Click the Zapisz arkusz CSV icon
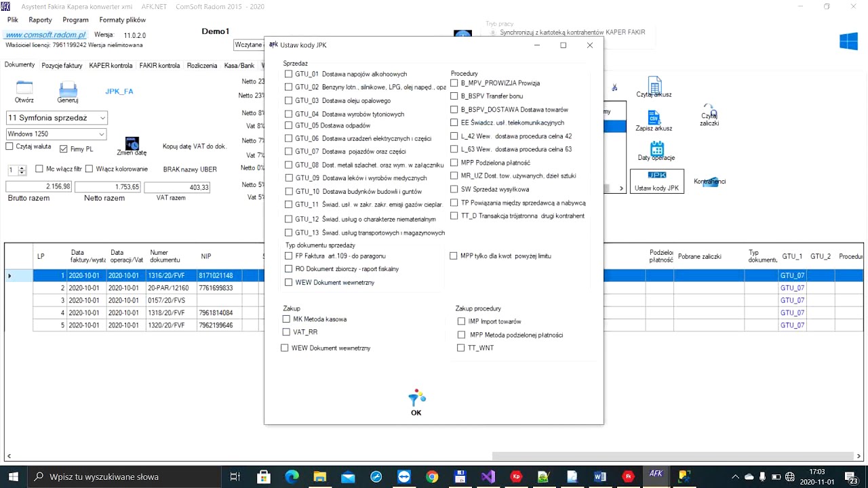Viewport: 868px width, 488px height. coord(654,118)
